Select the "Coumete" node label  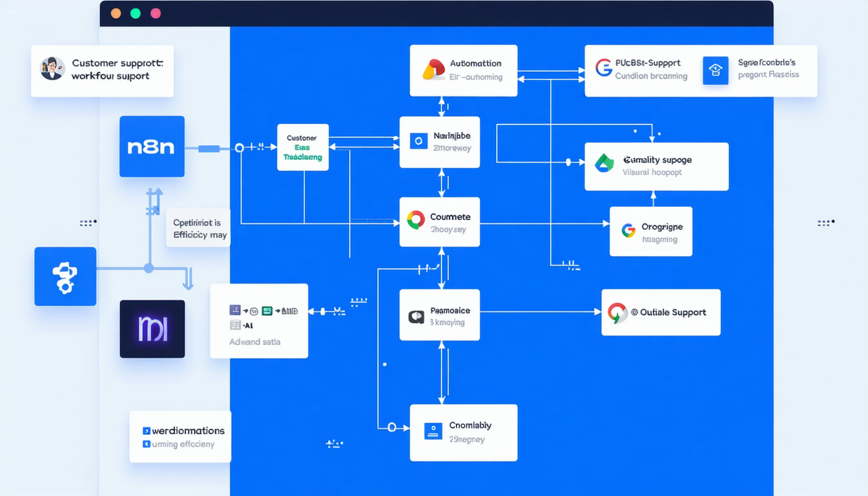click(x=450, y=217)
